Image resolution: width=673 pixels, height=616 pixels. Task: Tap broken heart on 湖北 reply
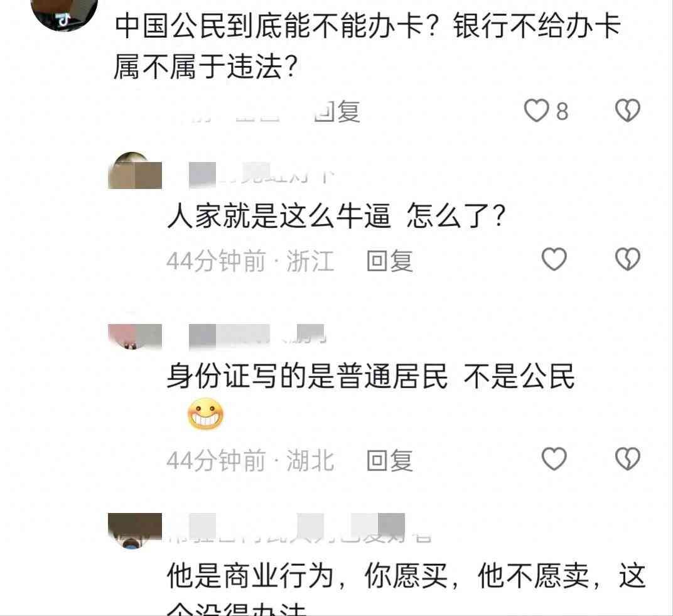(628, 459)
